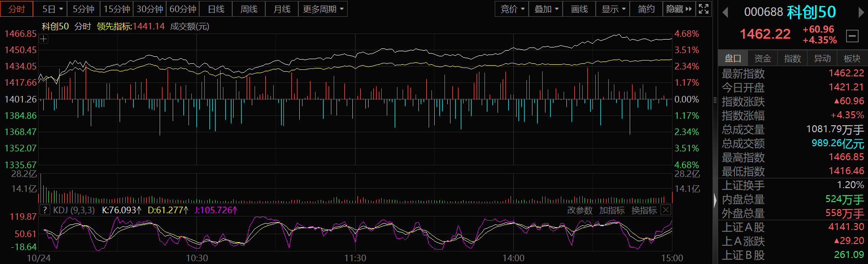
Task: Click the fullscreen expand icon in toolbar
Action: pos(704,9)
